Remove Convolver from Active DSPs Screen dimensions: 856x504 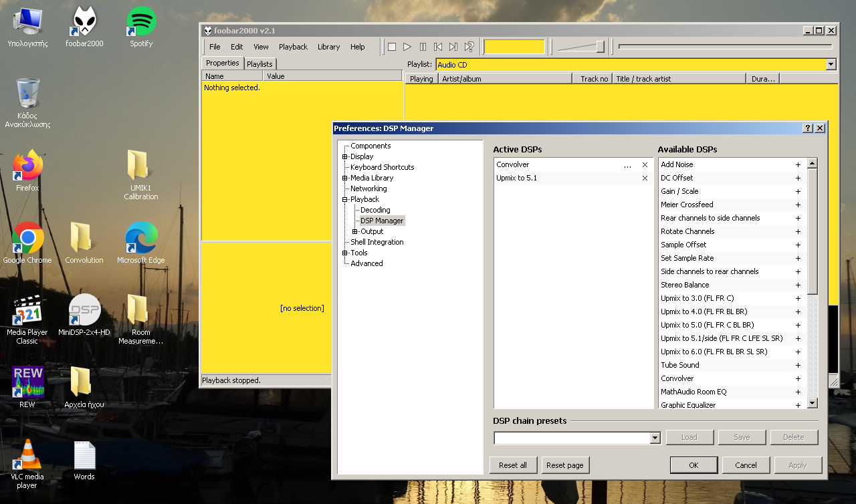pyautogui.click(x=645, y=165)
